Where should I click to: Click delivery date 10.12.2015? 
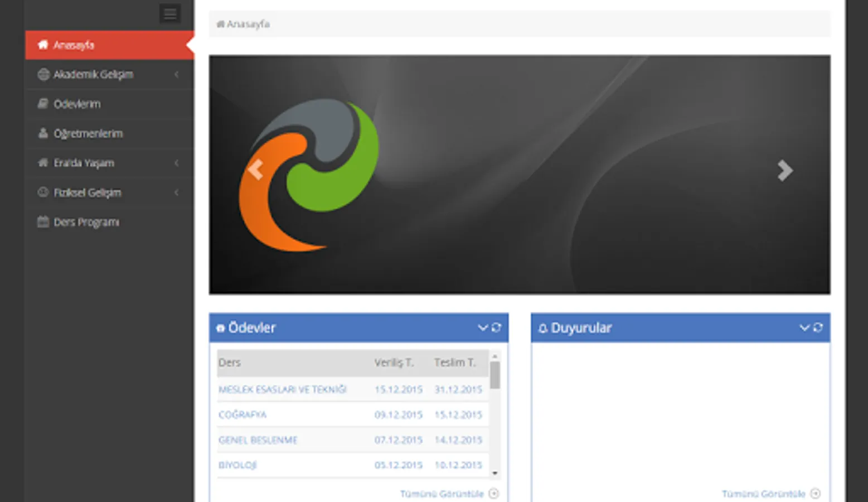pyautogui.click(x=458, y=465)
